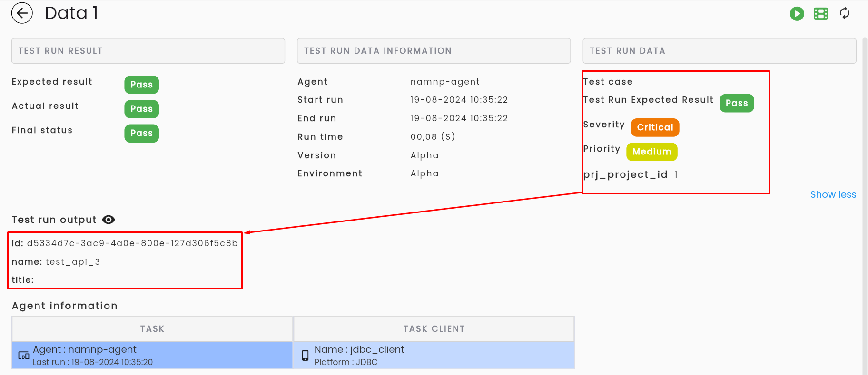Screen dimensions: 868x375
Task: Go back using the arrow beside Data 1
Action: [22, 13]
